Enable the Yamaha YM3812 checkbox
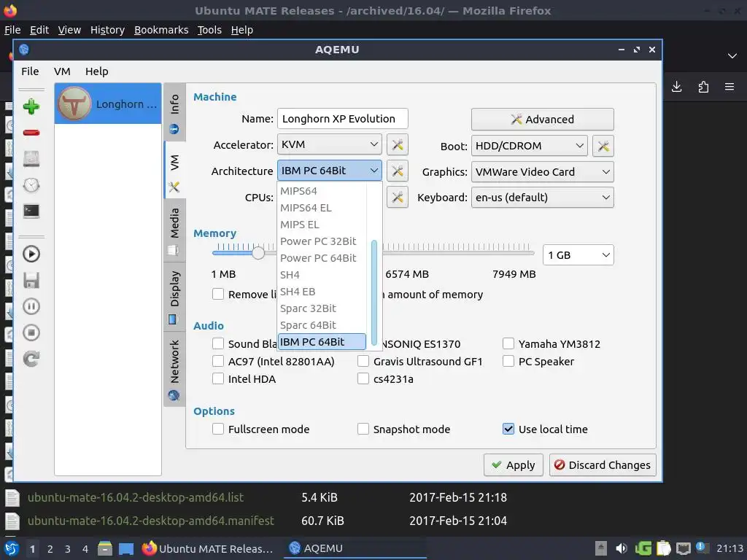747x560 pixels. coord(508,344)
